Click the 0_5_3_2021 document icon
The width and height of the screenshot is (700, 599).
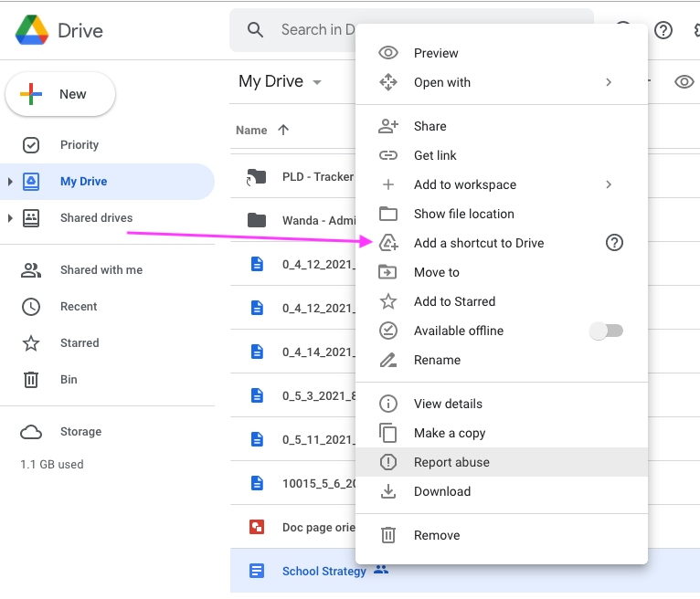[x=257, y=395]
